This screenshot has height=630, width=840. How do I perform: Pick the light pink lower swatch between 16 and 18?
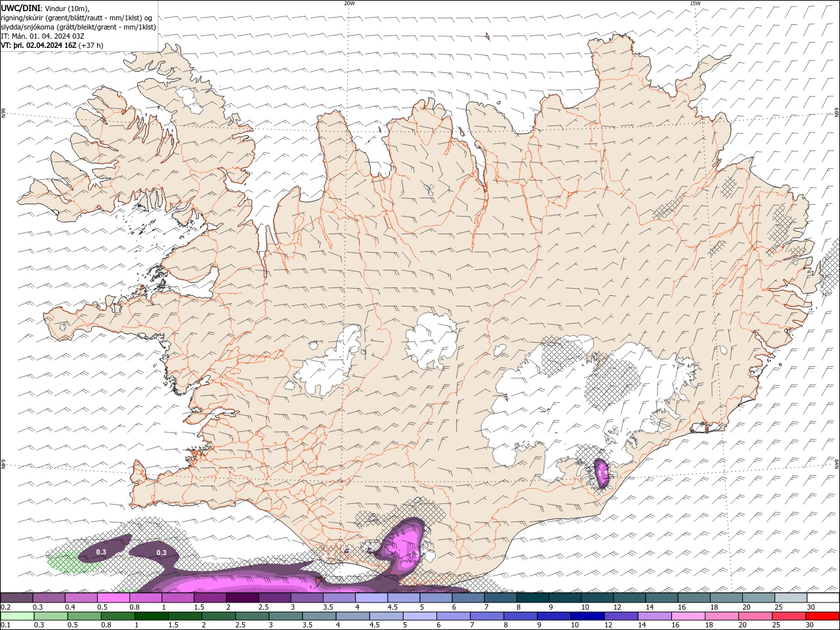tap(688, 616)
